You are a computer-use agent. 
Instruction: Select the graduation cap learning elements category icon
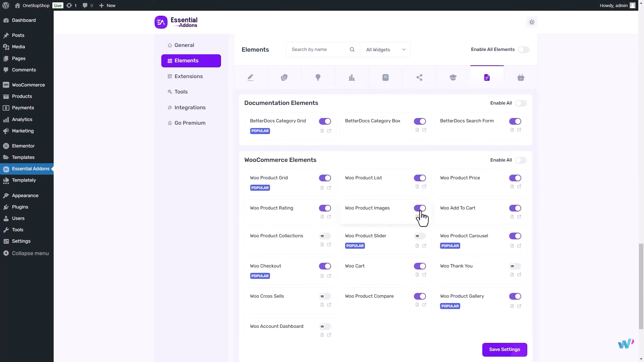click(453, 77)
